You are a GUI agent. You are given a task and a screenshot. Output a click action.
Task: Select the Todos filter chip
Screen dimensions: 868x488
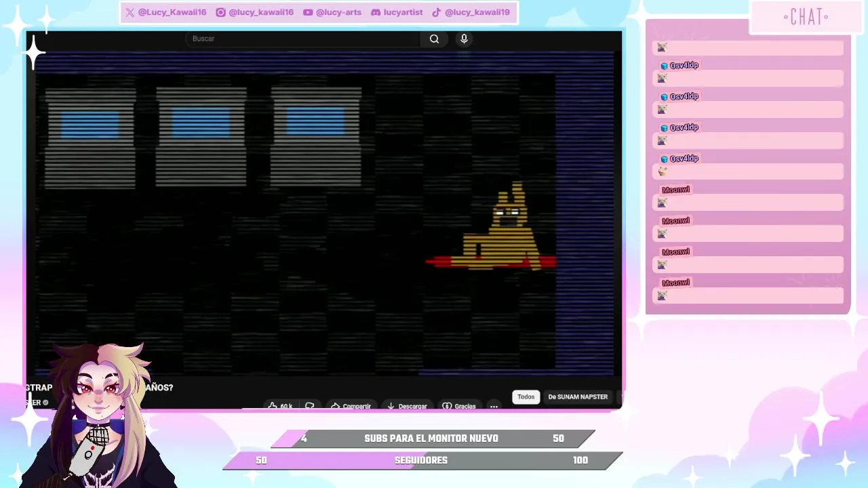coord(526,396)
